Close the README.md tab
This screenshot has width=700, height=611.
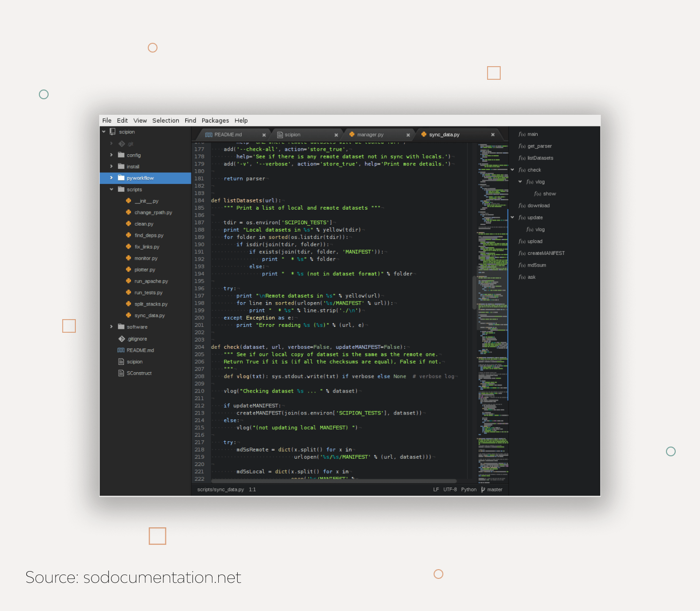(x=264, y=135)
